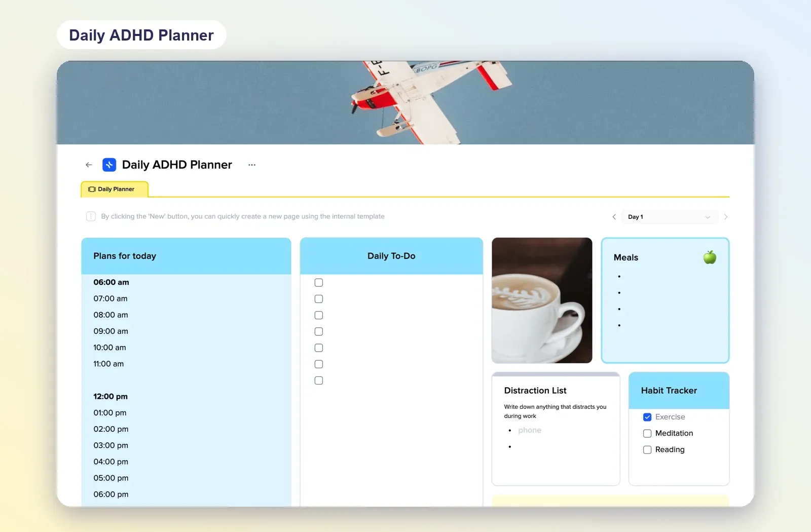Click the 04:00 pm time slot

click(111, 462)
